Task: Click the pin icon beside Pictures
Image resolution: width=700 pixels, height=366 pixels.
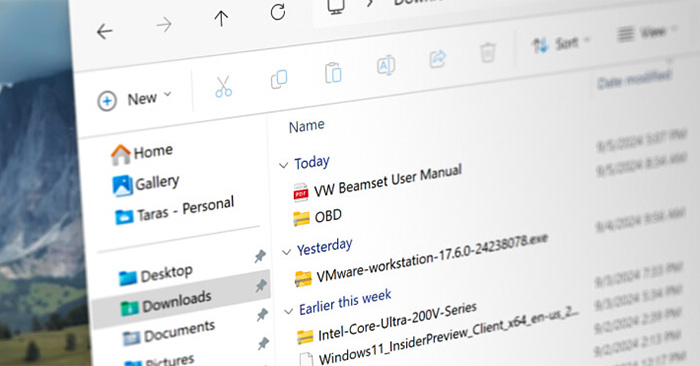Action: tap(263, 344)
